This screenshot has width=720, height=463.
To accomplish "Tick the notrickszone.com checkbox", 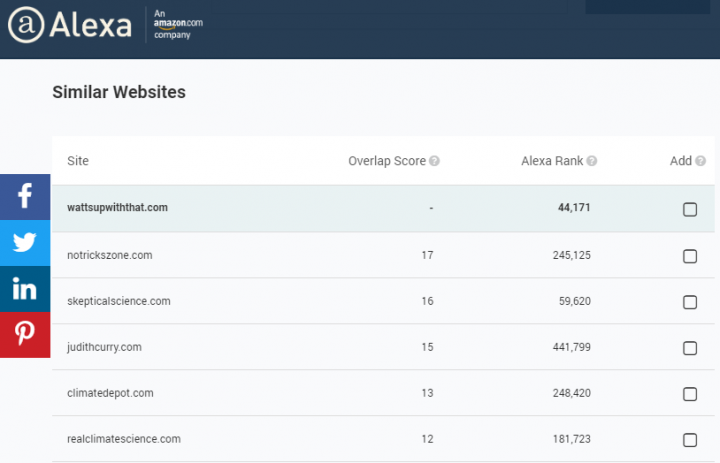I will pyautogui.click(x=690, y=256).
